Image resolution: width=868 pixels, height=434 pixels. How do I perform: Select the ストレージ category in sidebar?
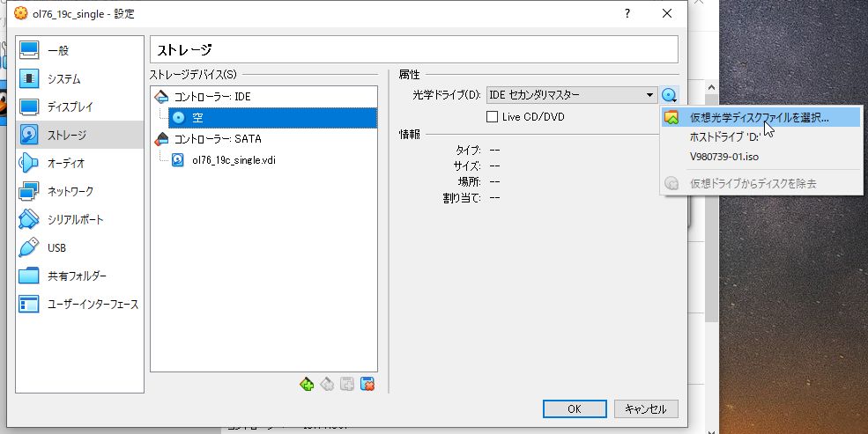(x=79, y=135)
